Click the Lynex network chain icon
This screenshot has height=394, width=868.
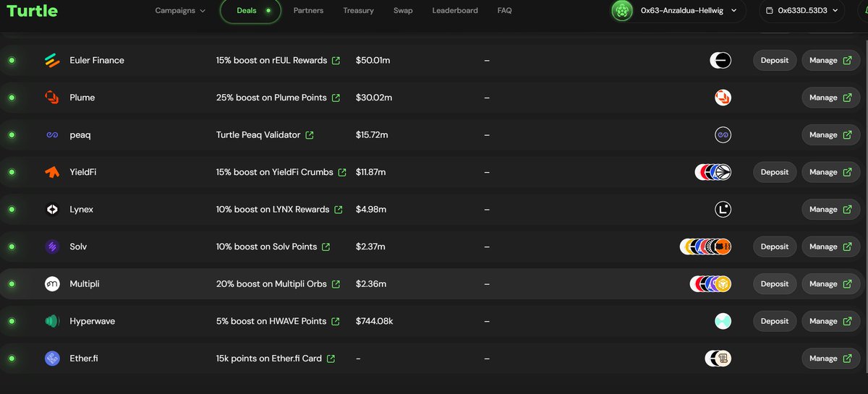pyautogui.click(x=723, y=210)
